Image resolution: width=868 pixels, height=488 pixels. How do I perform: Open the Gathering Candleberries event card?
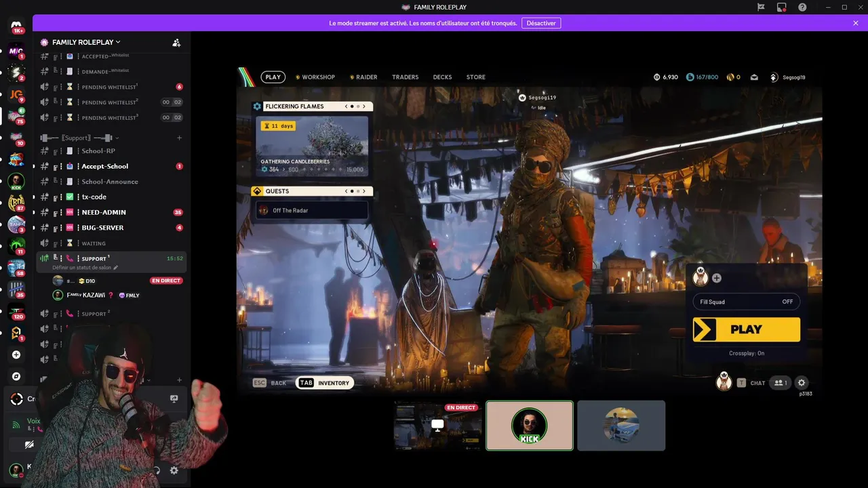[312, 146]
